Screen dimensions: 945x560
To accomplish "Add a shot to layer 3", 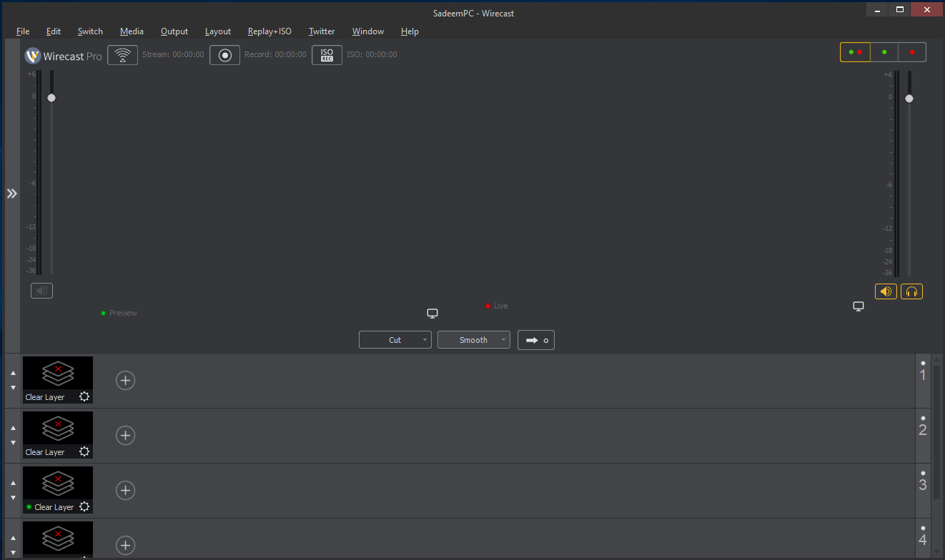I will click(x=126, y=491).
